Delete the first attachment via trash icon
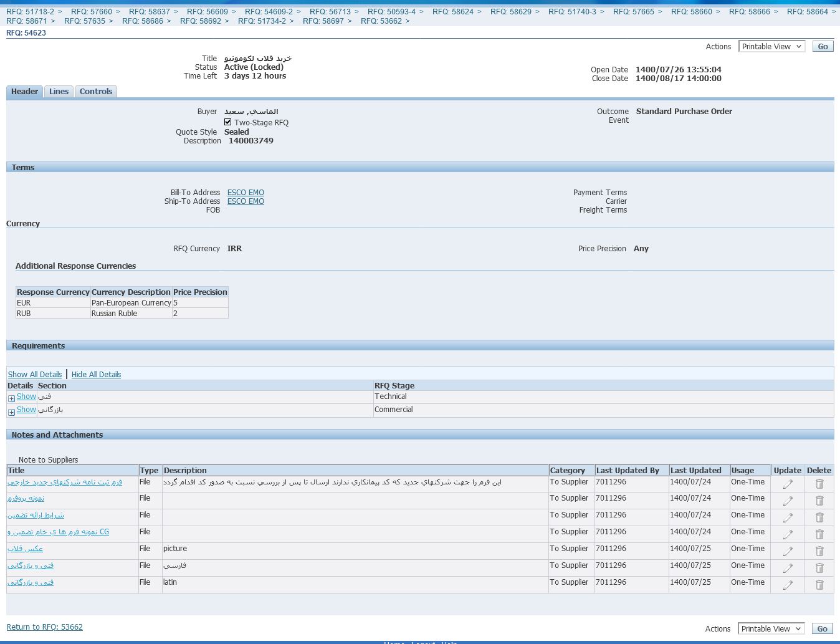 pyautogui.click(x=819, y=484)
